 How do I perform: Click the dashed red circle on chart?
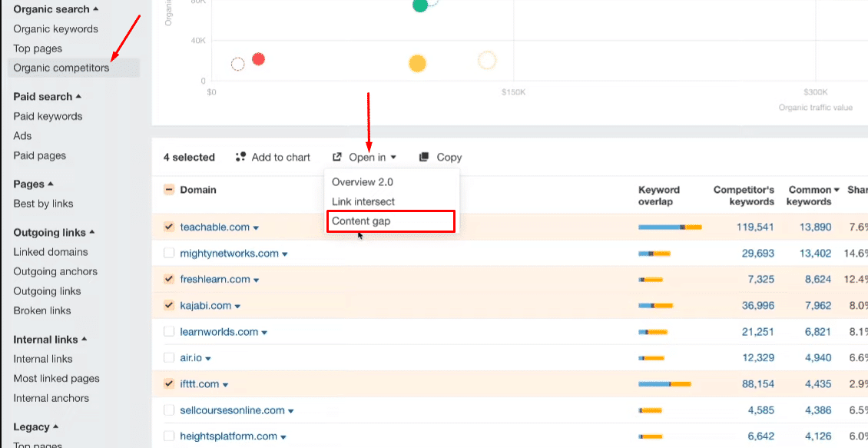click(238, 65)
